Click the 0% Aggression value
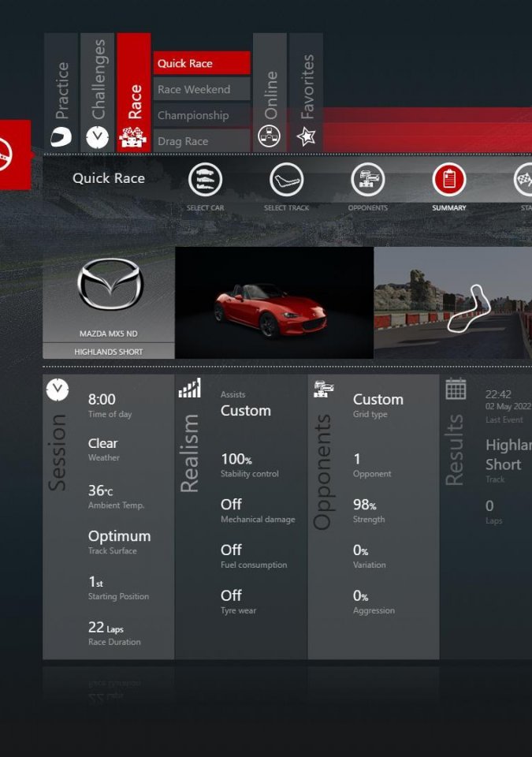The height and width of the screenshot is (757, 532). (x=361, y=596)
